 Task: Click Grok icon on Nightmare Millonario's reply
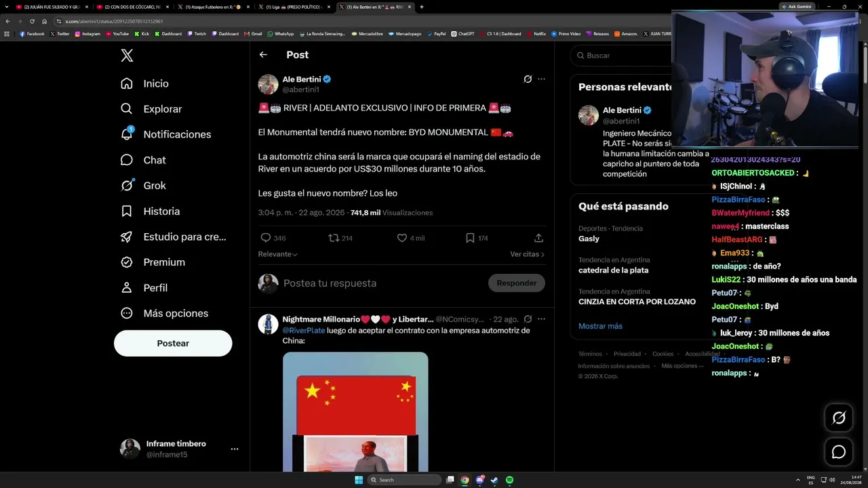[528, 319]
